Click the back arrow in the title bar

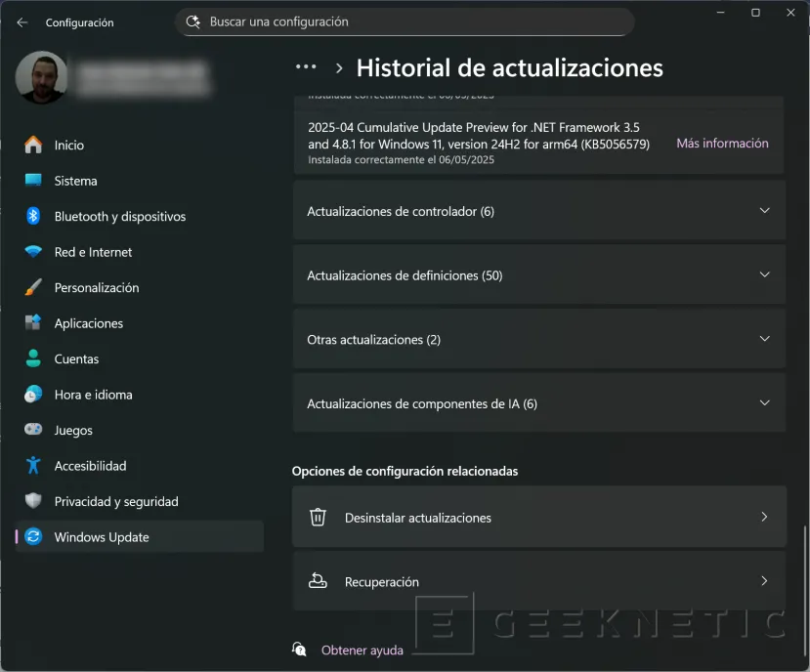(x=21, y=21)
